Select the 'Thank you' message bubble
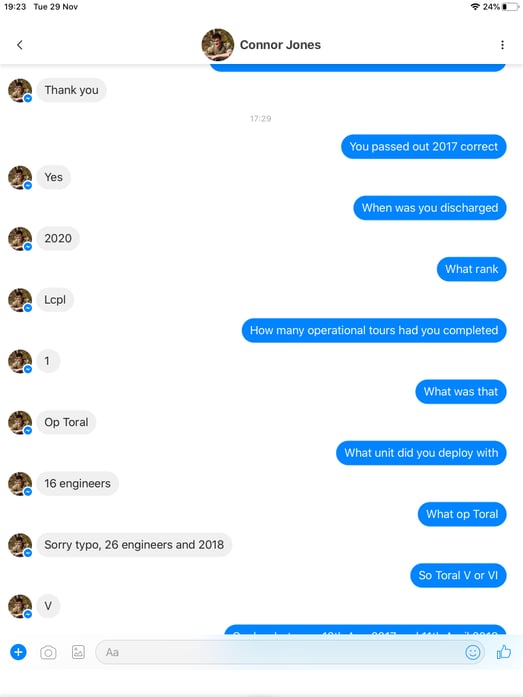523x697 pixels. coord(71,90)
